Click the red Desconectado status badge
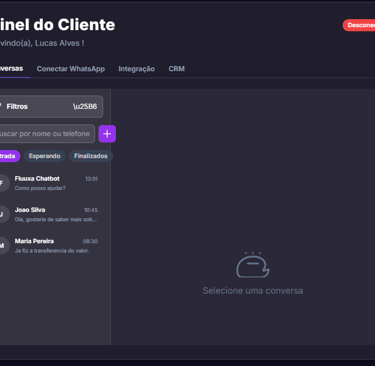This screenshot has height=366, width=375. click(x=359, y=25)
